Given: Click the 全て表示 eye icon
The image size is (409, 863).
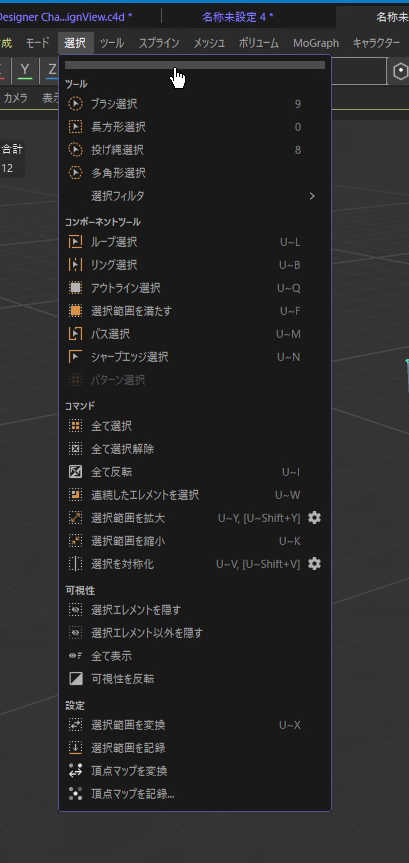Looking at the screenshot, I should 75,656.
